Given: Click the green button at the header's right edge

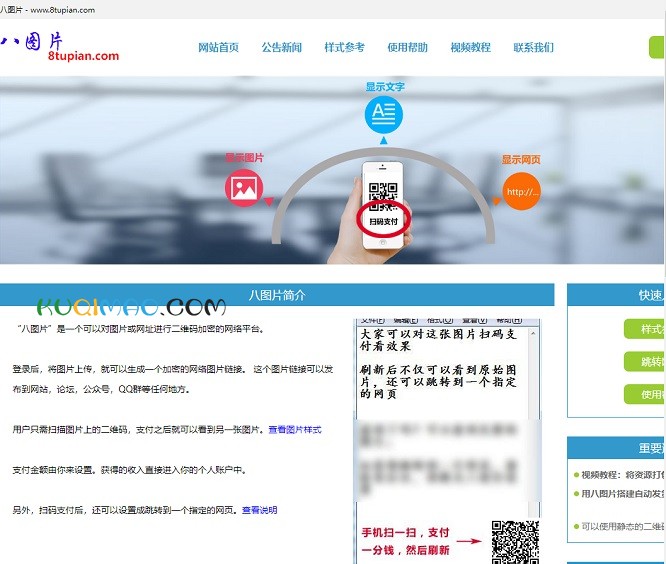Looking at the screenshot, I should pyautogui.click(x=657, y=48).
